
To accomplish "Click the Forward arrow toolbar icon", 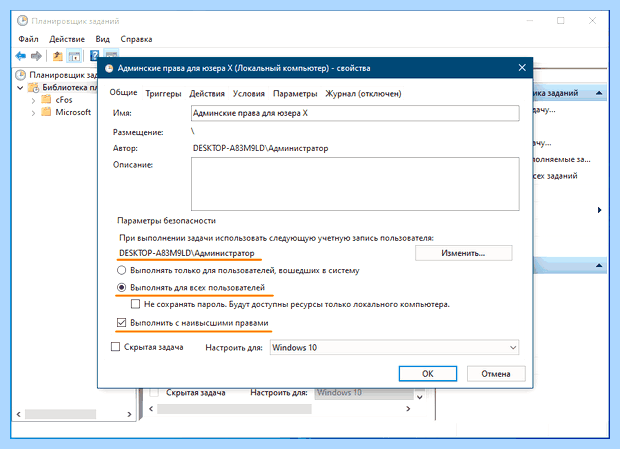I will click(36, 56).
